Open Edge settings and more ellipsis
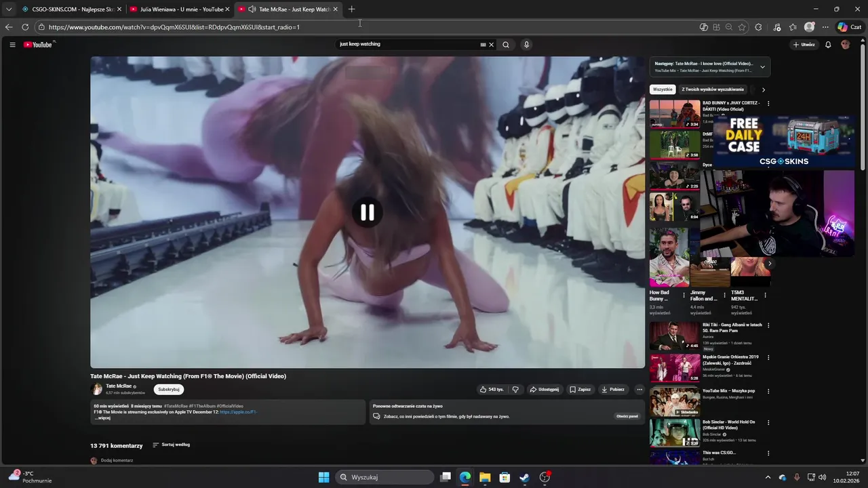Screen dimensions: 868x488 pos(825,27)
